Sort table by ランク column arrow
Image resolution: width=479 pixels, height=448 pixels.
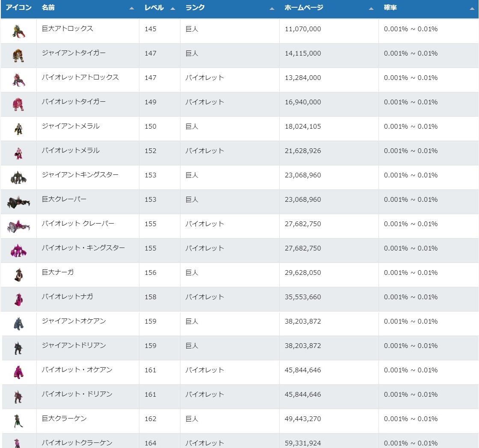click(x=272, y=9)
